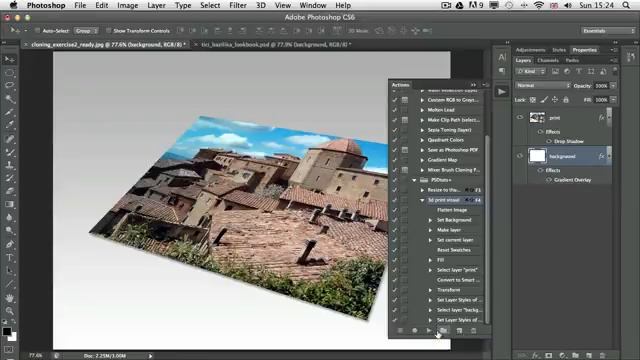This screenshot has height=360, width=640.
Task: Select the Eraser tool
Action: [x=9, y=191]
